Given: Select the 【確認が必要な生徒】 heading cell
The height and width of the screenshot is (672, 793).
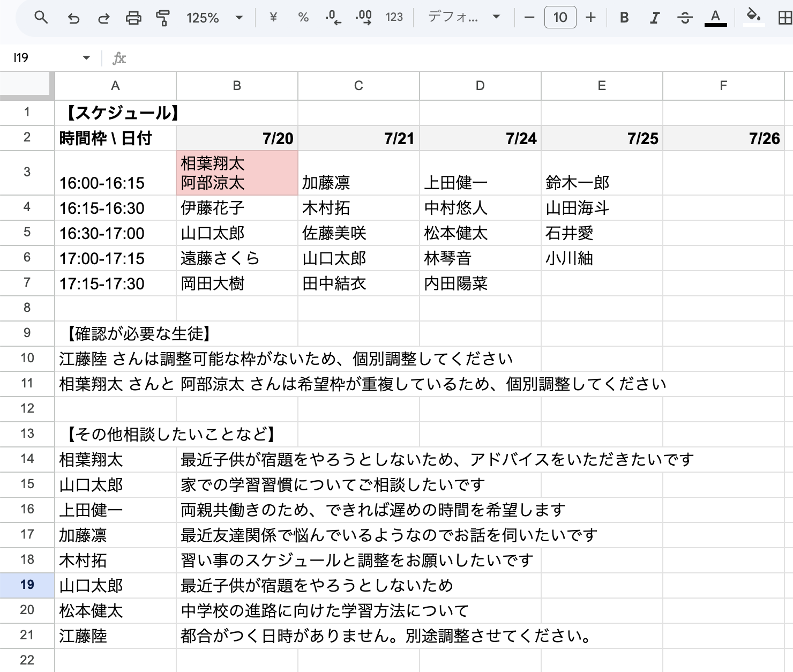Looking at the screenshot, I should (115, 334).
